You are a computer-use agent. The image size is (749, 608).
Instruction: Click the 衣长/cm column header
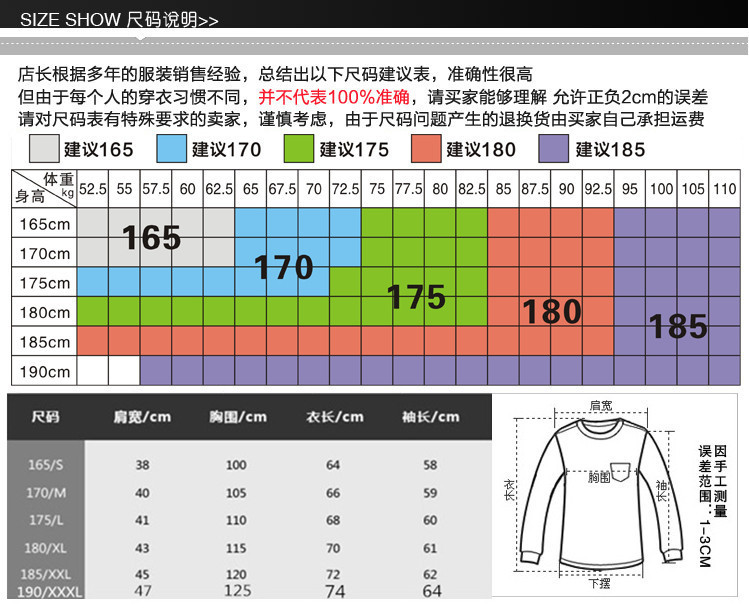pos(334,417)
